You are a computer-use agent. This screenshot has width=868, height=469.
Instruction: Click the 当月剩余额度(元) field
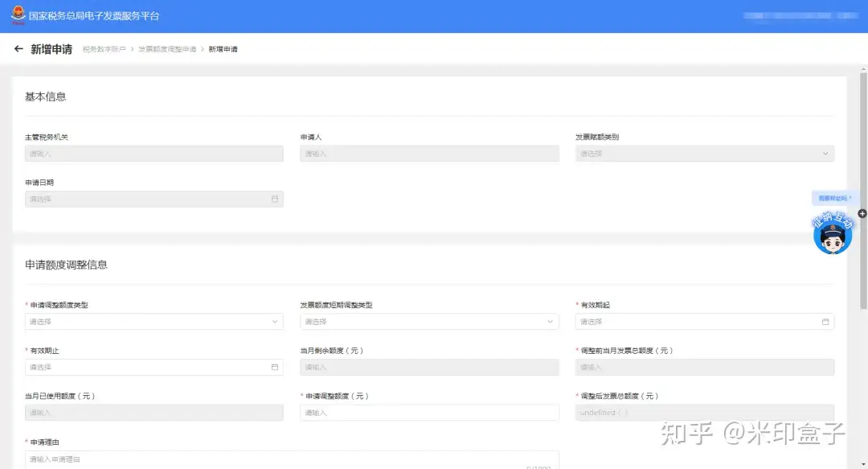(429, 367)
